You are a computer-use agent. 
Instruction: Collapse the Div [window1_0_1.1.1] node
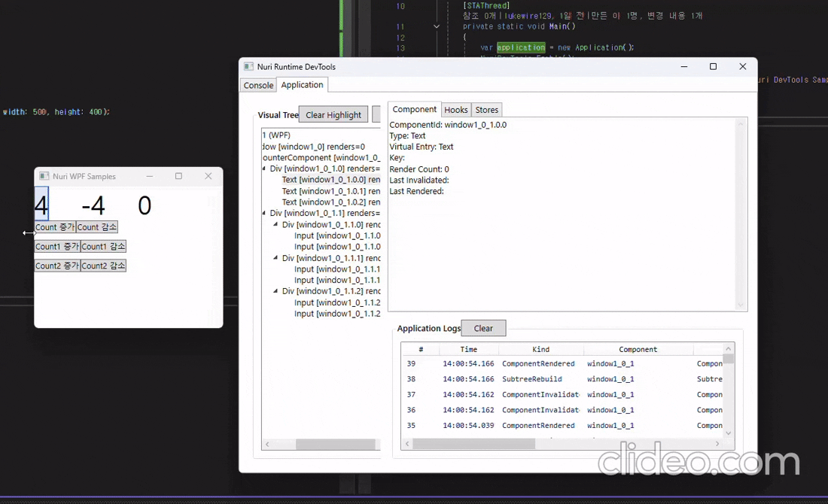[275, 258]
